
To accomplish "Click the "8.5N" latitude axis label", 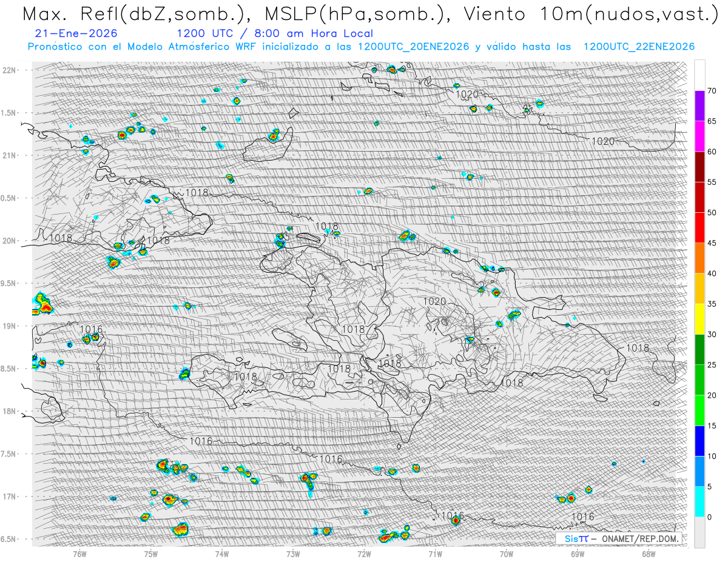I will click(8, 369).
